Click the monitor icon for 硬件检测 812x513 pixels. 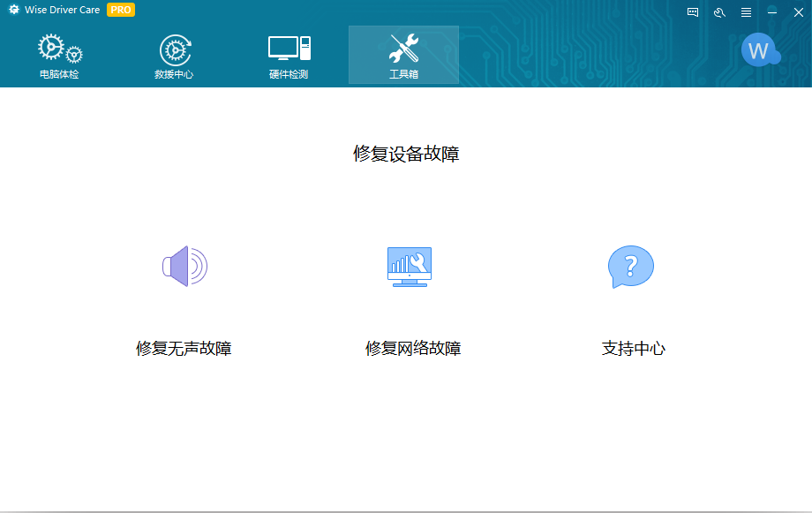tap(289, 48)
